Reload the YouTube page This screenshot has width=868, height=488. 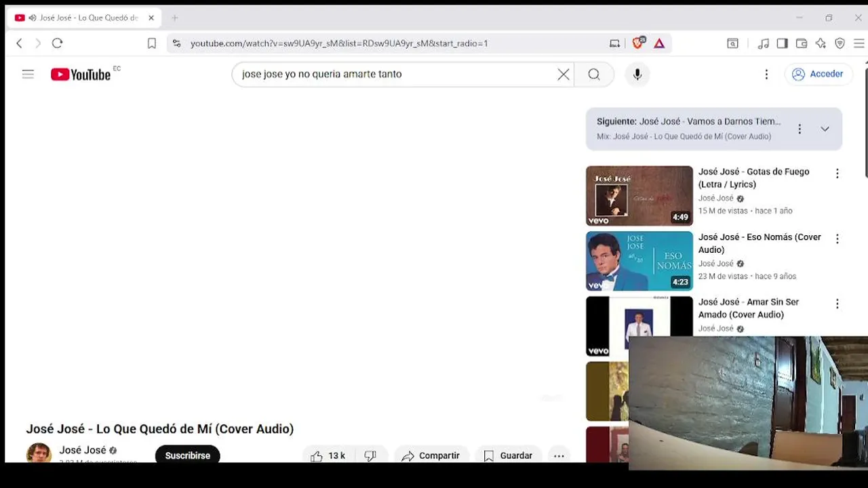click(58, 43)
